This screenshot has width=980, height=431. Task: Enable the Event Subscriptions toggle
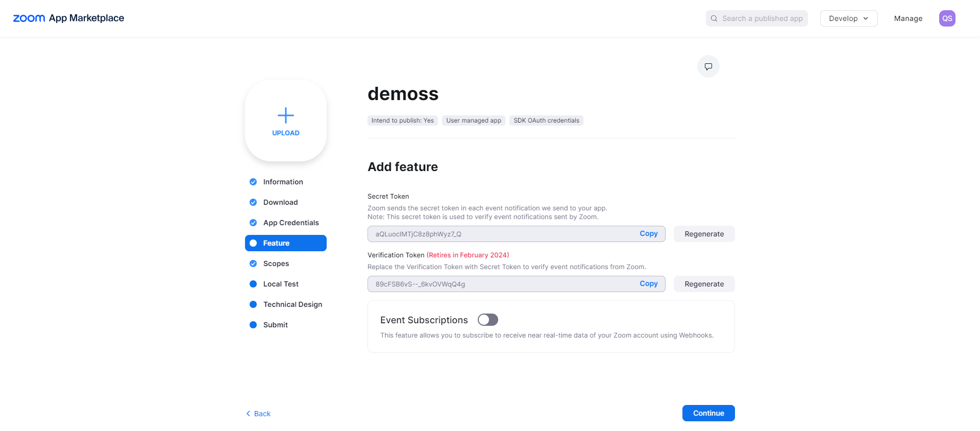487,320
